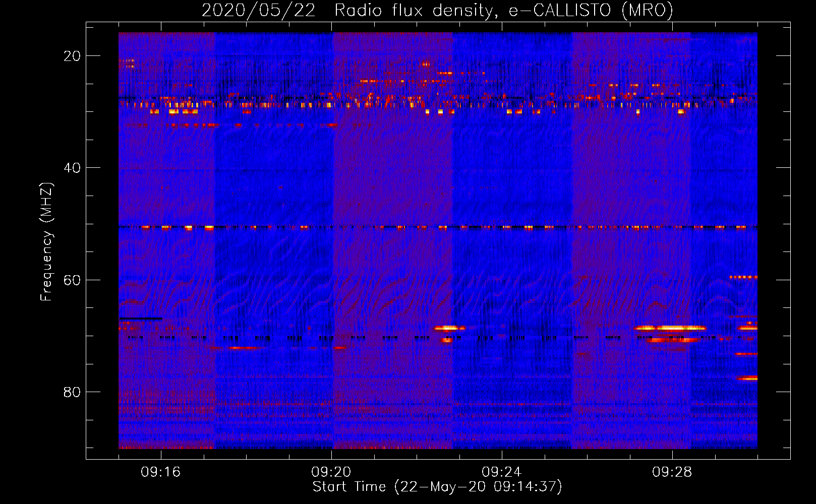Screen dimensions: 816x504
Task: Click the 'Start Time (22-May-20 09:14:37)' label
Action: (x=437, y=487)
